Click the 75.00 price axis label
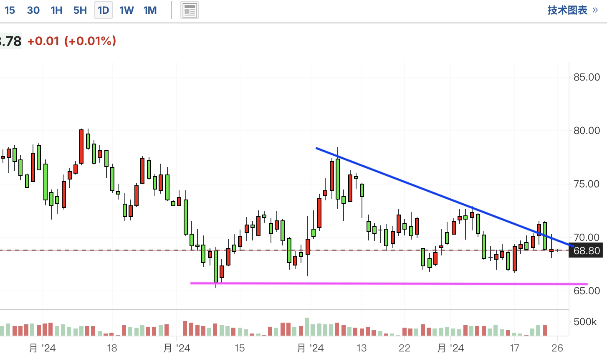The width and height of the screenshot is (607, 364). click(x=587, y=184)
